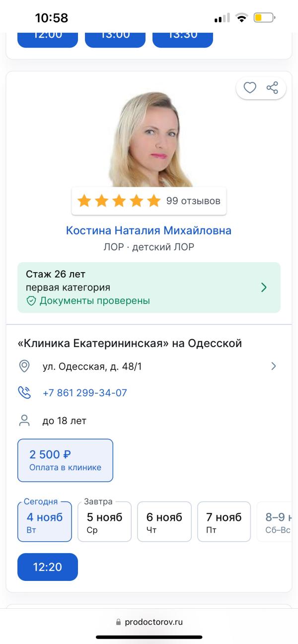Select the '5 нояб' date chip for tomorrow
Viewport: 298px width, 644px height.
104,521
